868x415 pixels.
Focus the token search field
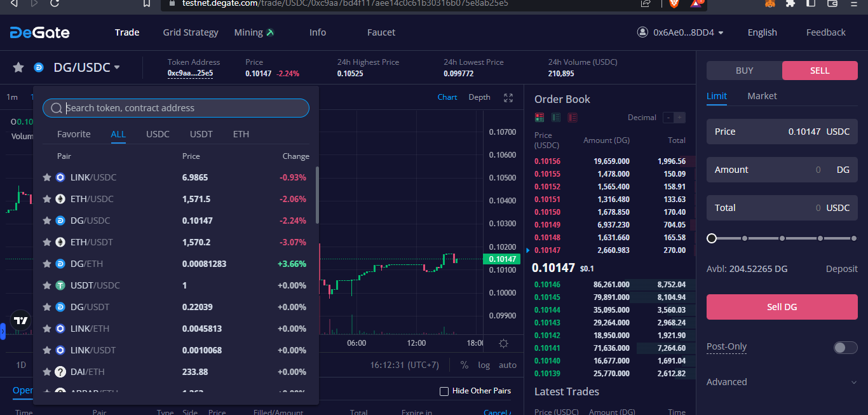(176, 108)
